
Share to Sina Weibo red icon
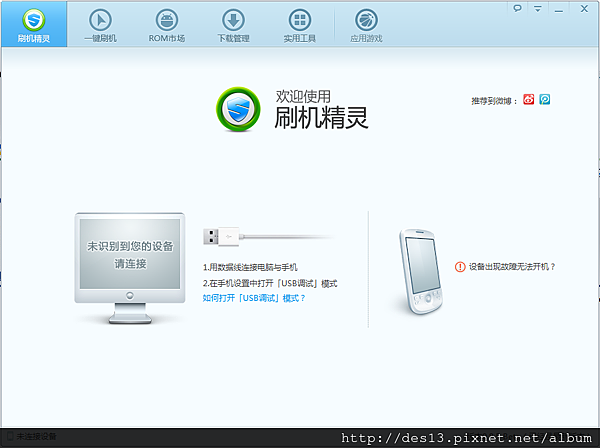tap(528, 99)
